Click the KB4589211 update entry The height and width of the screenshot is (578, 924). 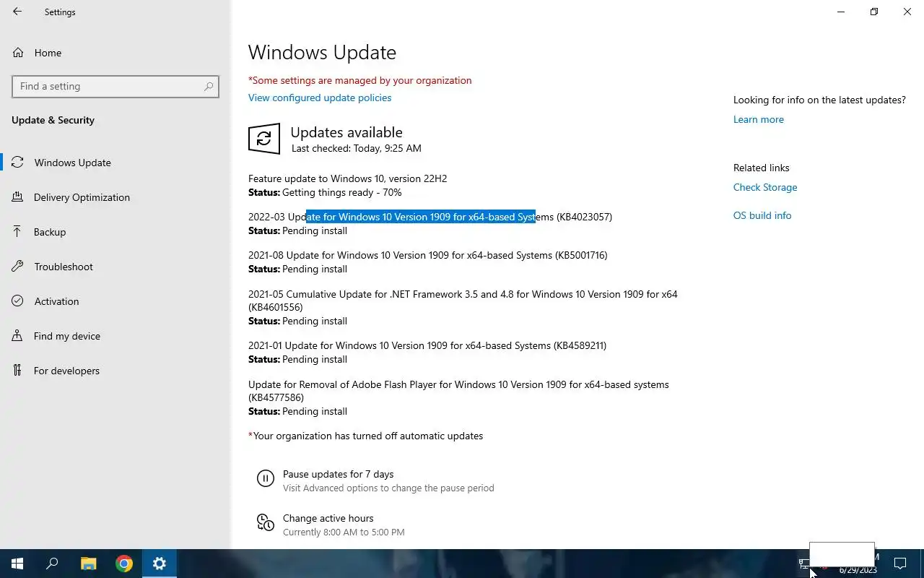pos(427,345)
